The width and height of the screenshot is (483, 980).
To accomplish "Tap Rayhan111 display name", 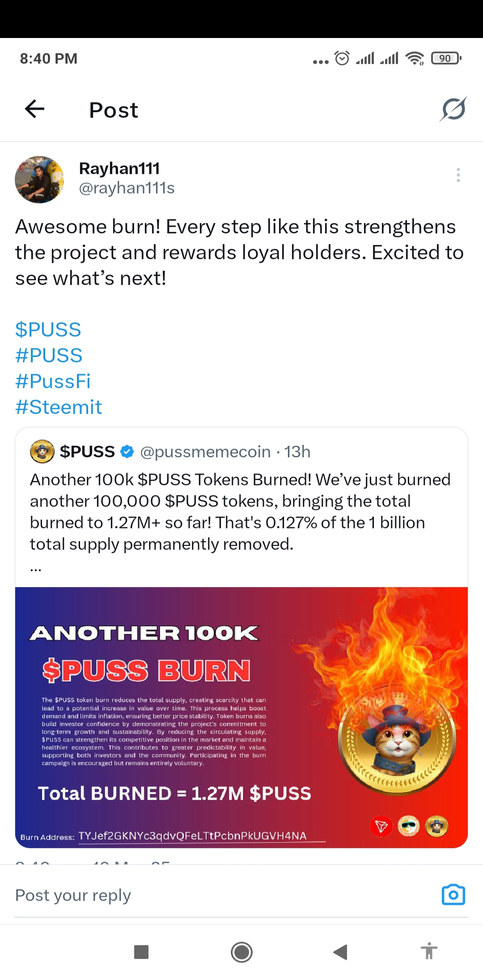I will click(119, 169).
